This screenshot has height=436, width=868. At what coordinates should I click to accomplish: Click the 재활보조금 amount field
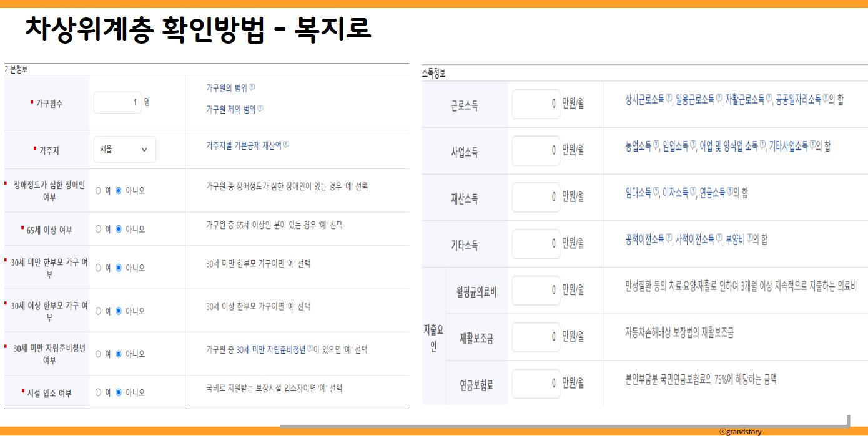536,337
